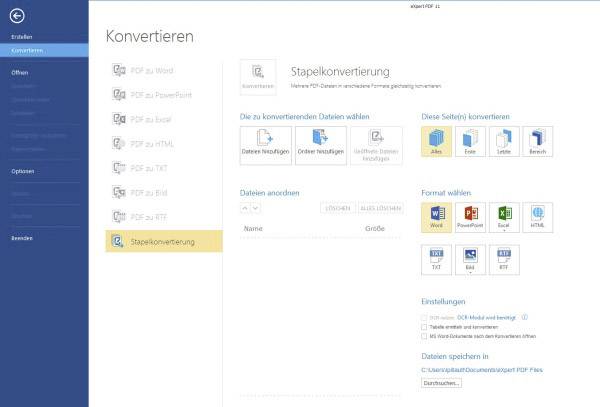Select PDF zu PowerPoint conversion
This screenshot has height=407, width=600.
[x=164, y=95]
